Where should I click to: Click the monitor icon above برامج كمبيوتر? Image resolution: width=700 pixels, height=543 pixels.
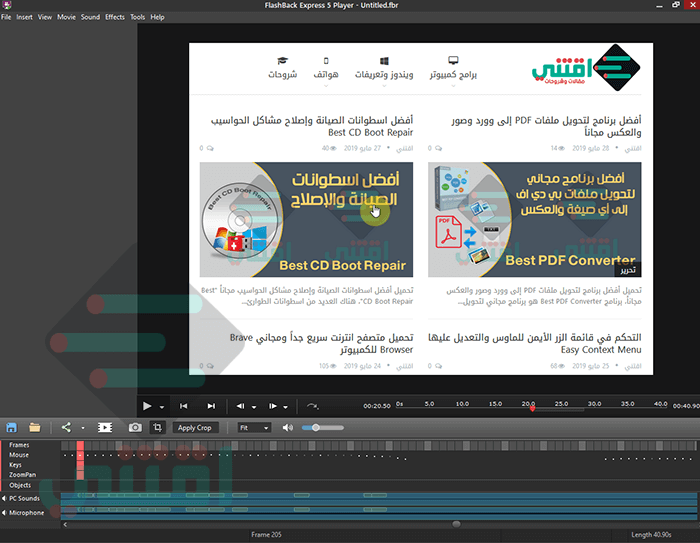point(453,60)
